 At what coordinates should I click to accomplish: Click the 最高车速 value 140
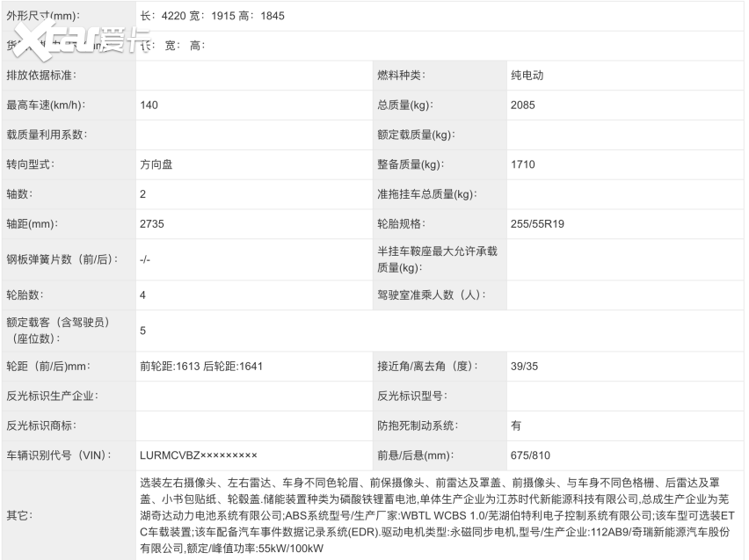tap(149, 105)
